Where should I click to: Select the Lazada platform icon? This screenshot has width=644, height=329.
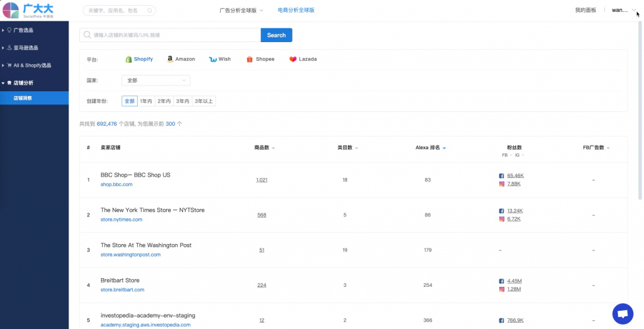click(293, 59)
